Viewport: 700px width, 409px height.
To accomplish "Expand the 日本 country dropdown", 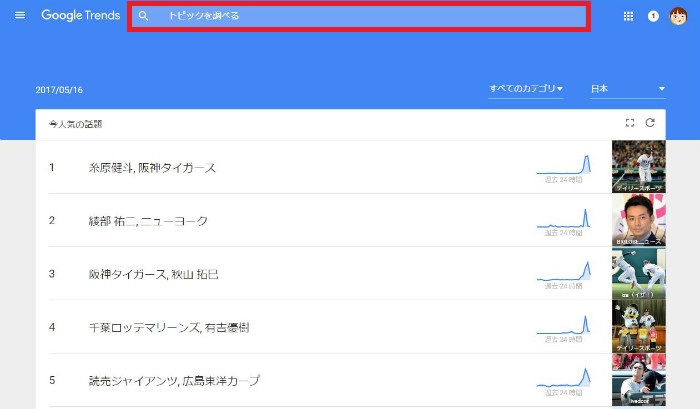I will (628, 89).
